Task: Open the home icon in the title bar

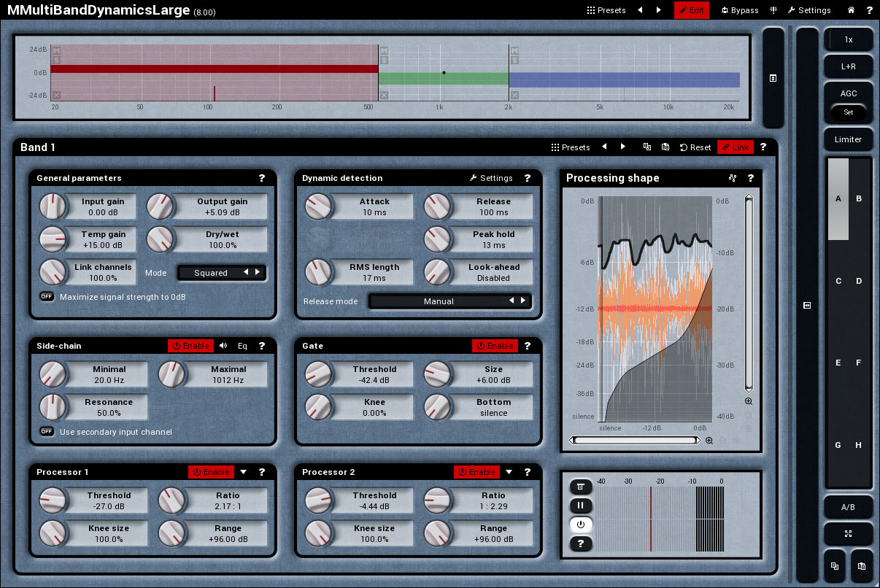Action: (x=851, y=10)
